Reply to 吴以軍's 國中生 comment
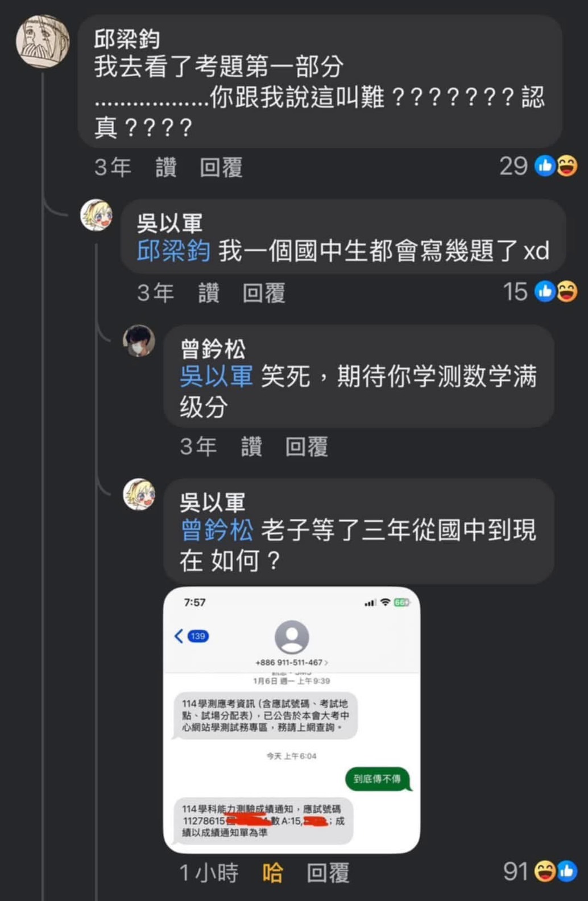Viewport: 588px width, 901px height. click(264, 294)
